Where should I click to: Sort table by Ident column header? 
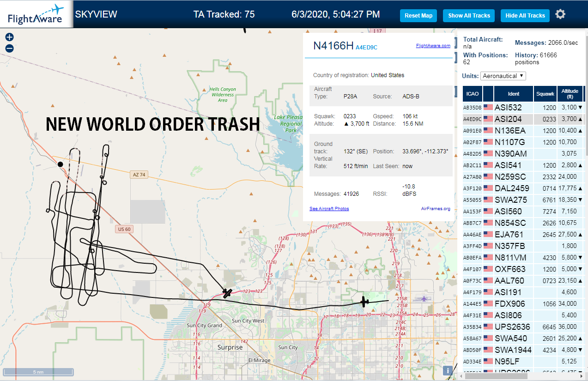[513, 94]
